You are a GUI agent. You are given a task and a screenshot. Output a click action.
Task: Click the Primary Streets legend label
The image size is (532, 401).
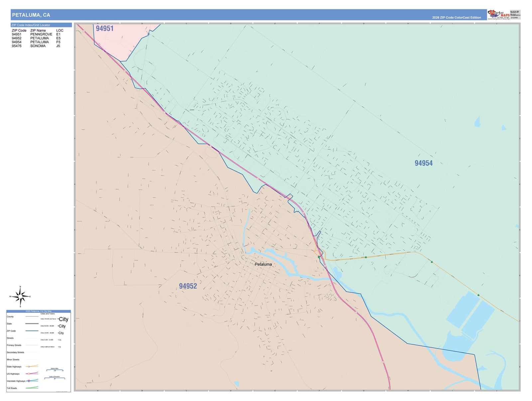click(14, 345)
